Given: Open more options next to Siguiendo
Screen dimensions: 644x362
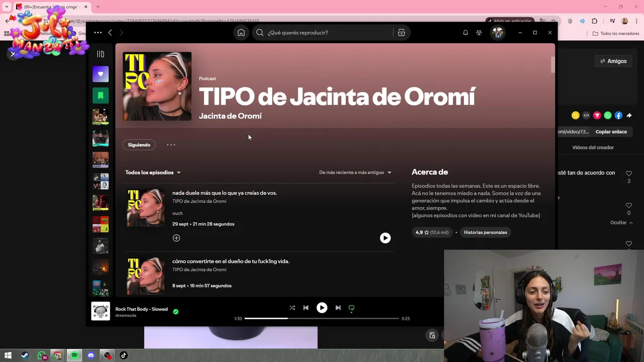Looking at the screenshot, I should click(x=171, y=145).
